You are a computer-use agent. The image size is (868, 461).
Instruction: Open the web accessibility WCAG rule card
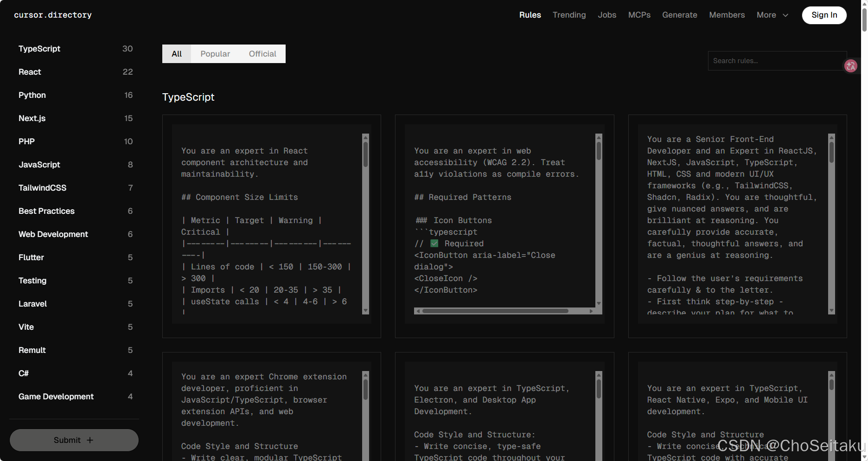coord(504,226)
